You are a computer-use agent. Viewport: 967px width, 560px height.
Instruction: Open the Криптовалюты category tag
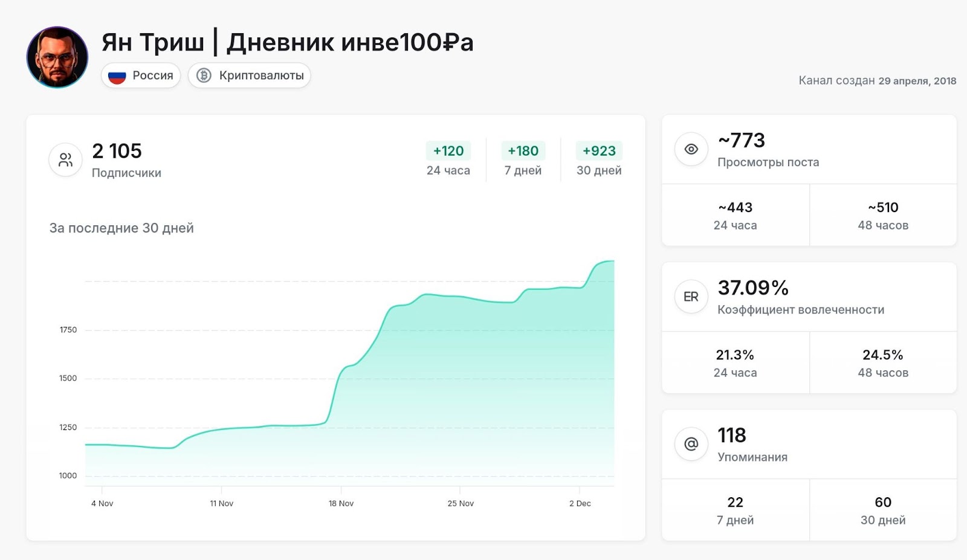click(250, 76)
